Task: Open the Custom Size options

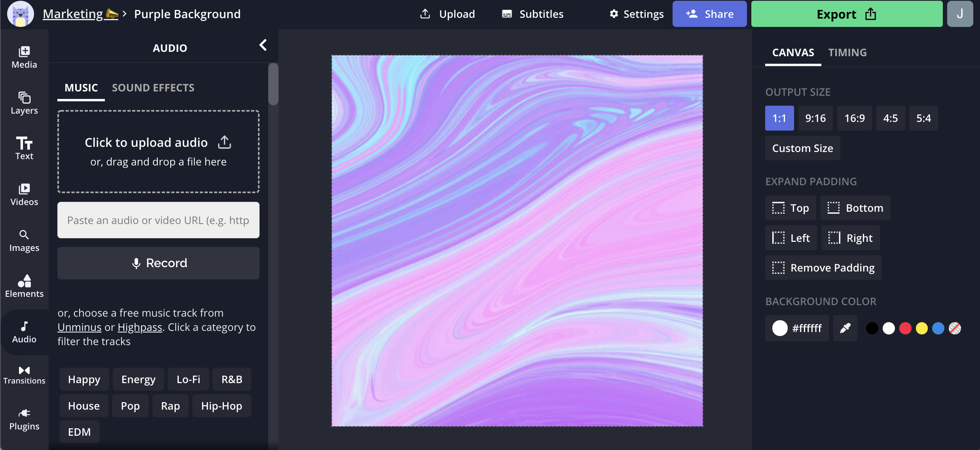Action: (802, 148)
